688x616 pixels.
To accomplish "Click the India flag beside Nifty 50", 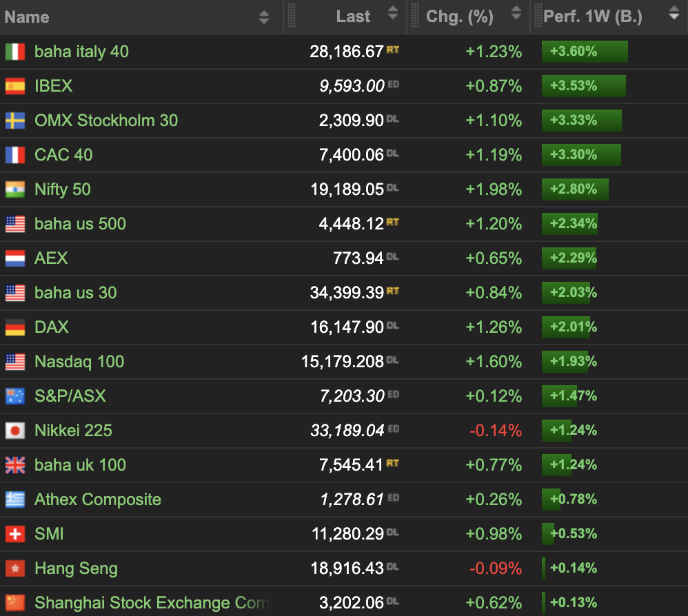I will point(15,189).
